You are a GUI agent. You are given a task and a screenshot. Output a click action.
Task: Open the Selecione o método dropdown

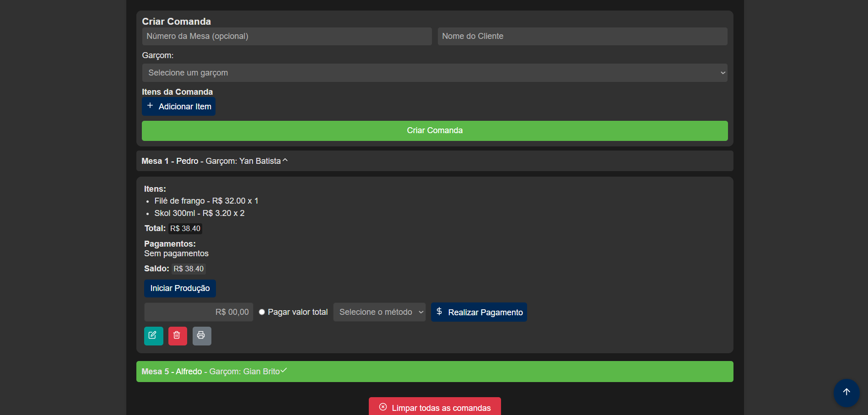pos(379,312)
